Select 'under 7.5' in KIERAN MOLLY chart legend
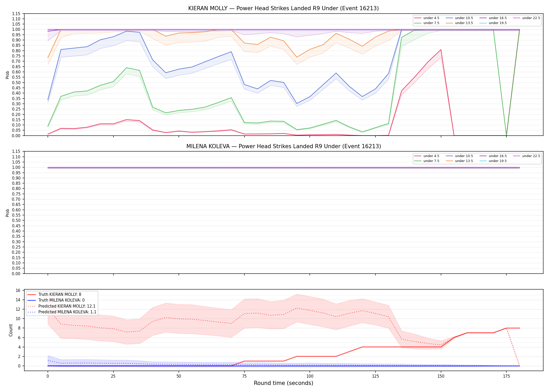Screen dimensions: 549x392 [427, 23]
